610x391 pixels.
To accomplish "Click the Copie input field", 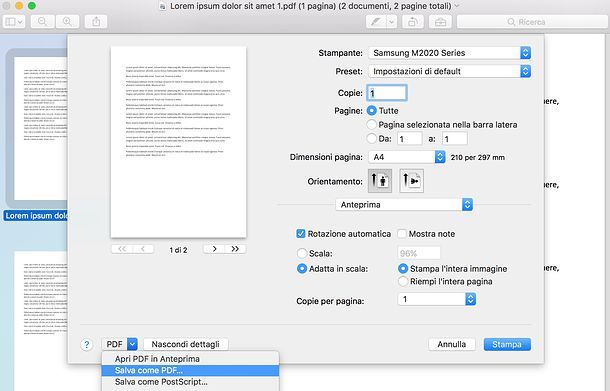I will (387, 93).
